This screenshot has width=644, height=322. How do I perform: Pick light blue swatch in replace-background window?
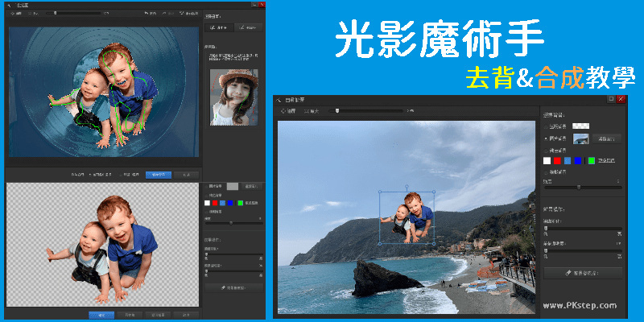(x=568, y=160)
